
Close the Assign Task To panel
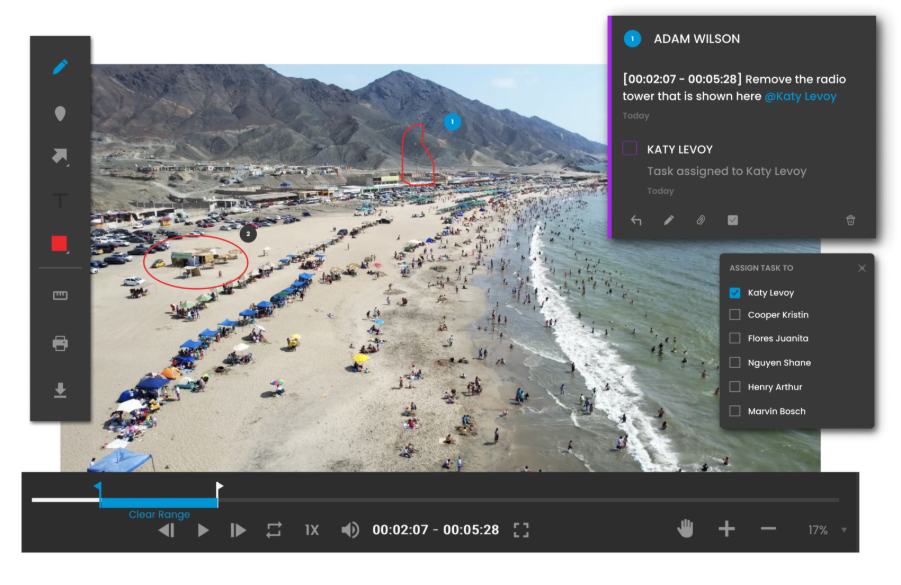pos(862,268)
